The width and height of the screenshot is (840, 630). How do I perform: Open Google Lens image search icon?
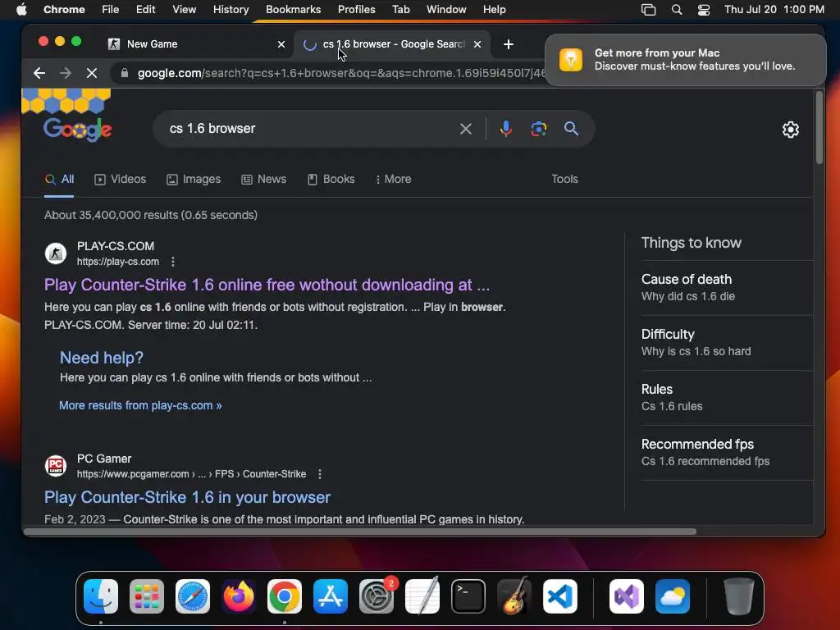[x=538, y=129]
